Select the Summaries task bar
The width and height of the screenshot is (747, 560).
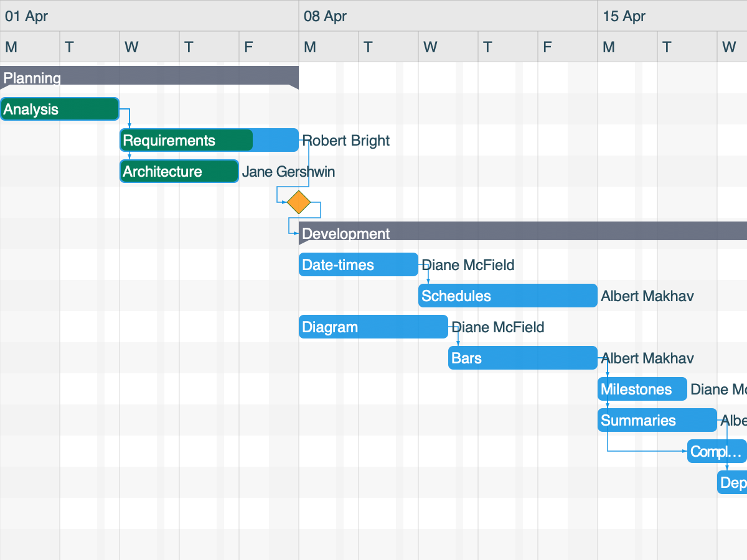pos(657,420)
